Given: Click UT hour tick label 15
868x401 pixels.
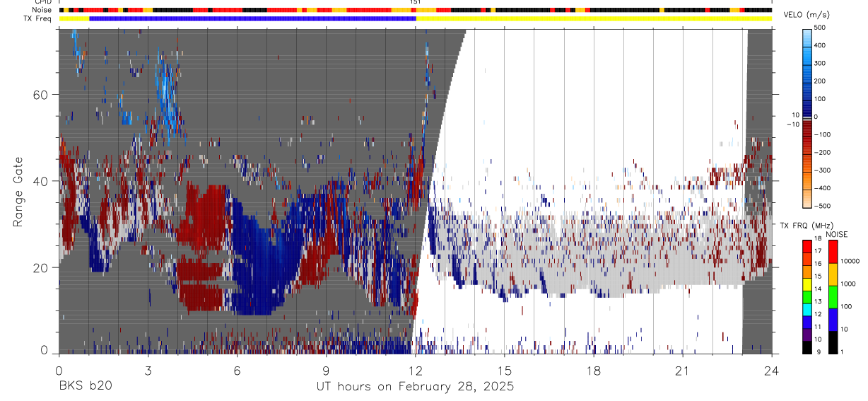Looking at the screenshot, I should [x=505, y=370].
